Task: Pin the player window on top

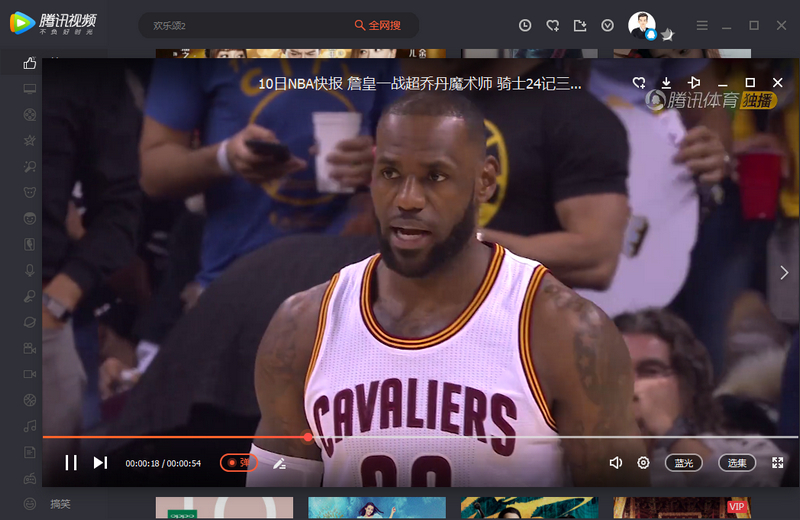Action: [x=694, y=83]
